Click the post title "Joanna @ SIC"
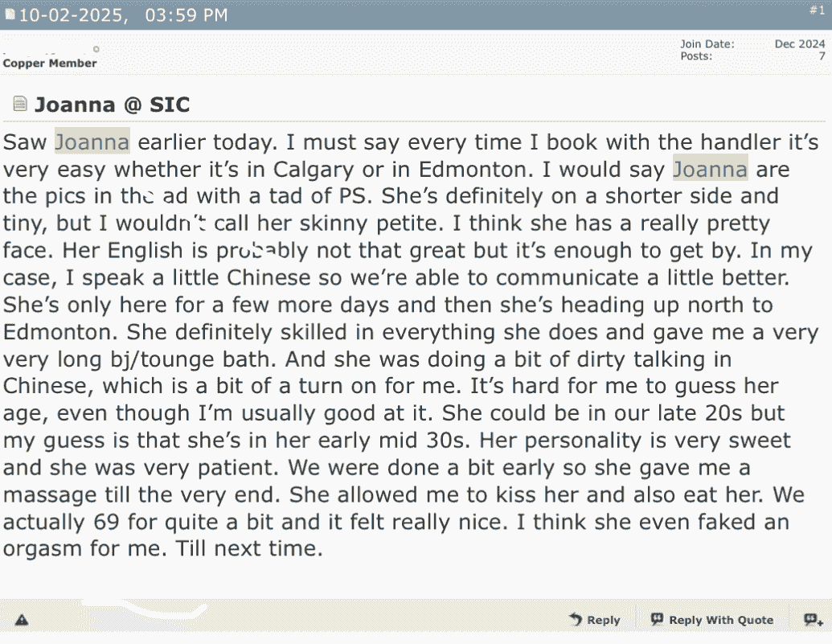 [x=112, y=105]
